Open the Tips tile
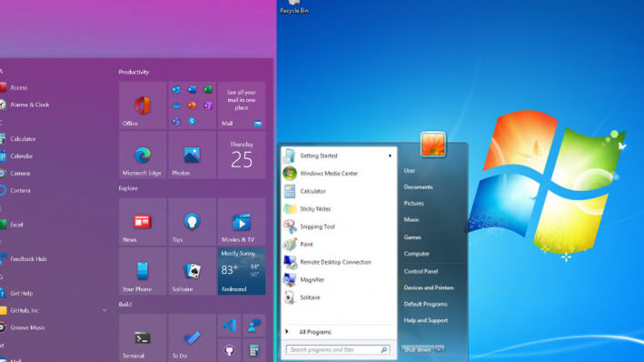Screen dimensions: 644x362 192,222
